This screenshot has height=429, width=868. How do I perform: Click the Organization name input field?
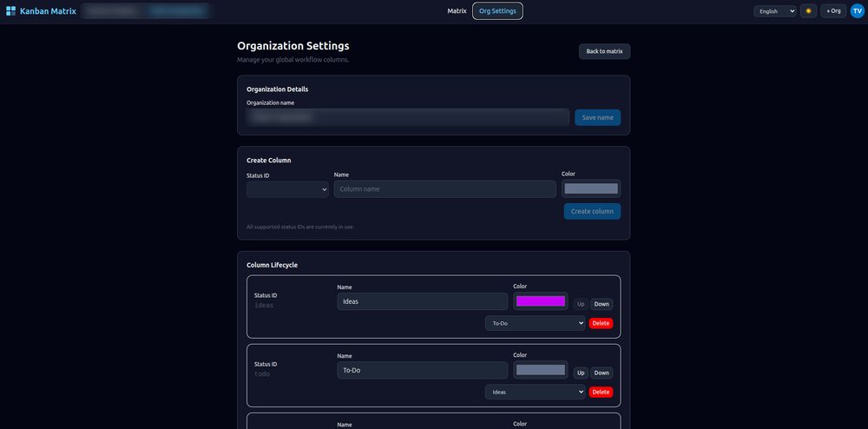(408, 117)
